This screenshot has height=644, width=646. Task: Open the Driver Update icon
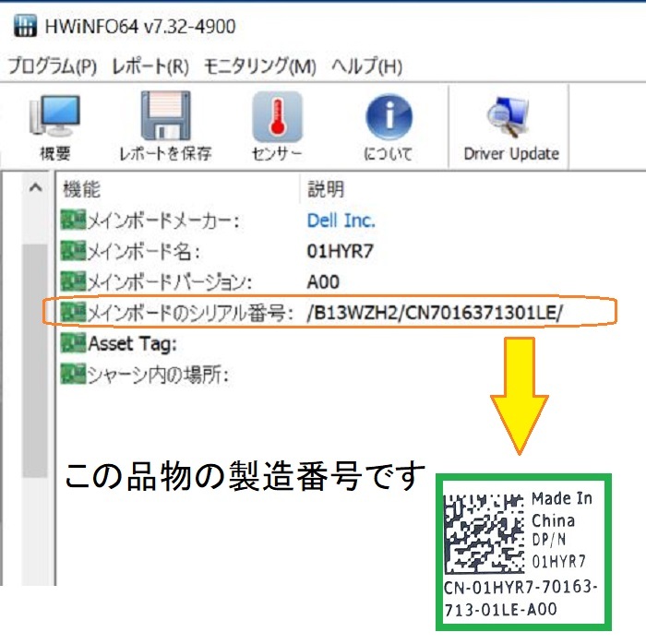[508, 117]
